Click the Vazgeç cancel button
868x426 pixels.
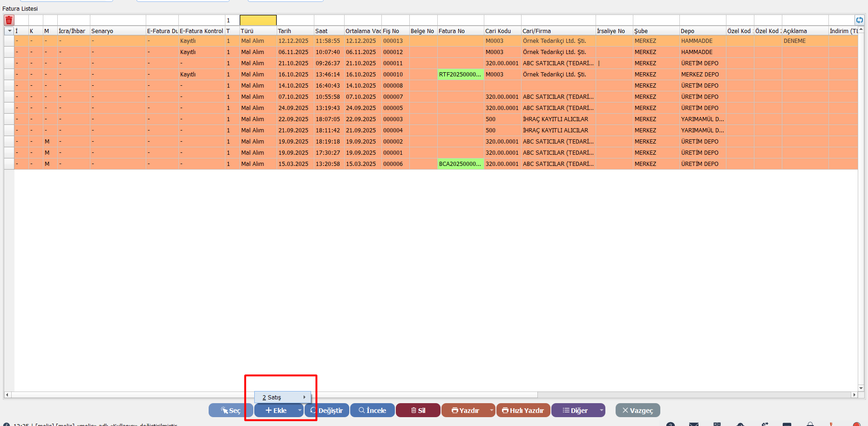(637, 410)
